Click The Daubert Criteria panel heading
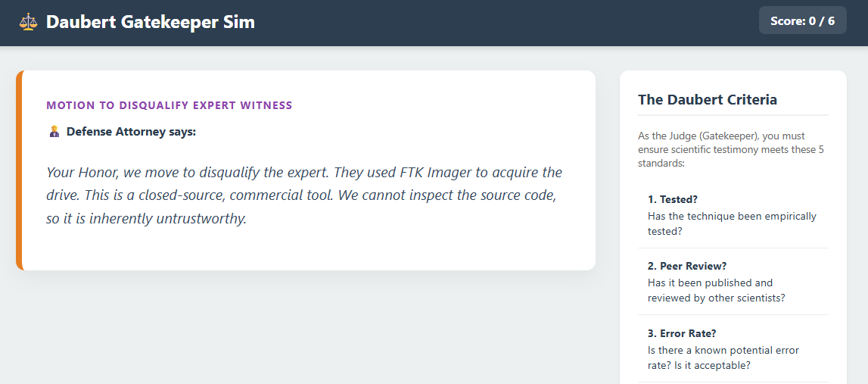This screenshot has width=868, height=384. pyautogui.click(x=707, y=100)
